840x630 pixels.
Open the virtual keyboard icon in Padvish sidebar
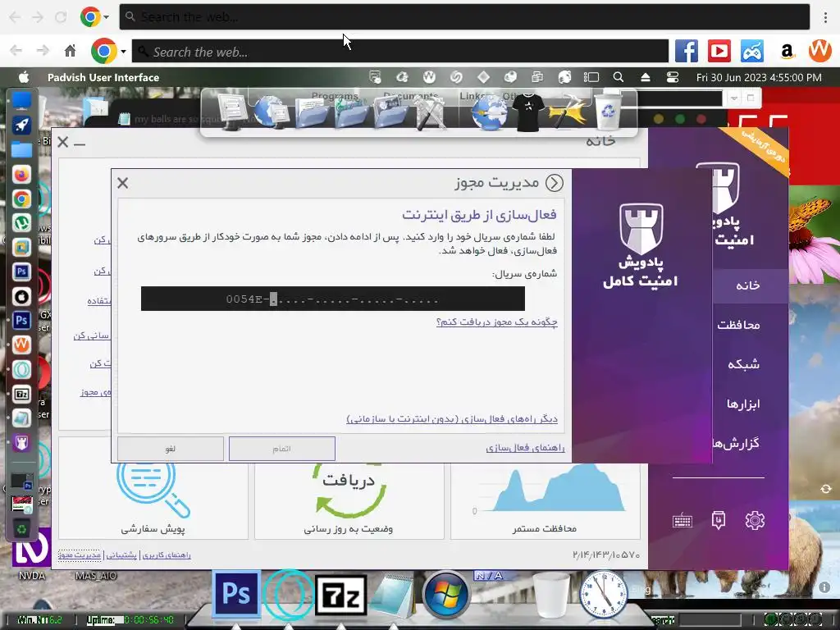(682, 521)
